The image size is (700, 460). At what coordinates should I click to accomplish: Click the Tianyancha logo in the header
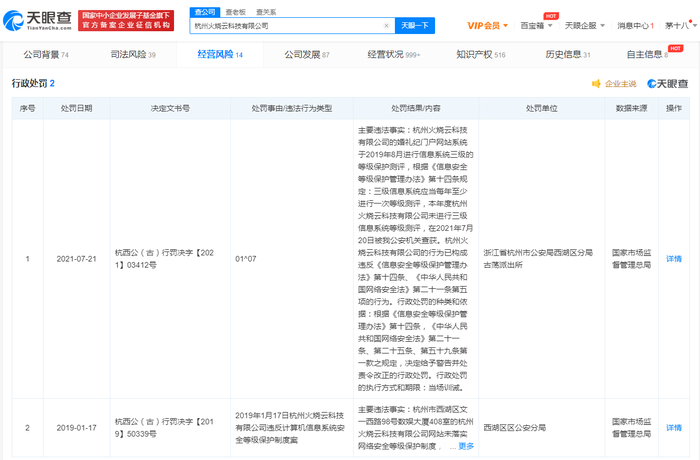click(x=38, y=21)
